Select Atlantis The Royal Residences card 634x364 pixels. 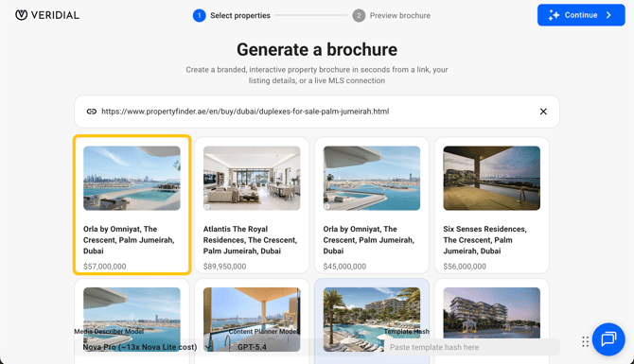pyautogui.click(x=252, y=205)
